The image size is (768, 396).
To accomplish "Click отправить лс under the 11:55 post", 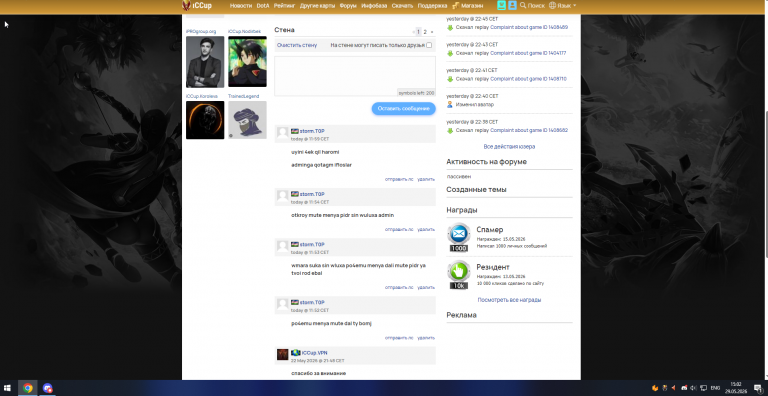I will click(x=399, y=179).
